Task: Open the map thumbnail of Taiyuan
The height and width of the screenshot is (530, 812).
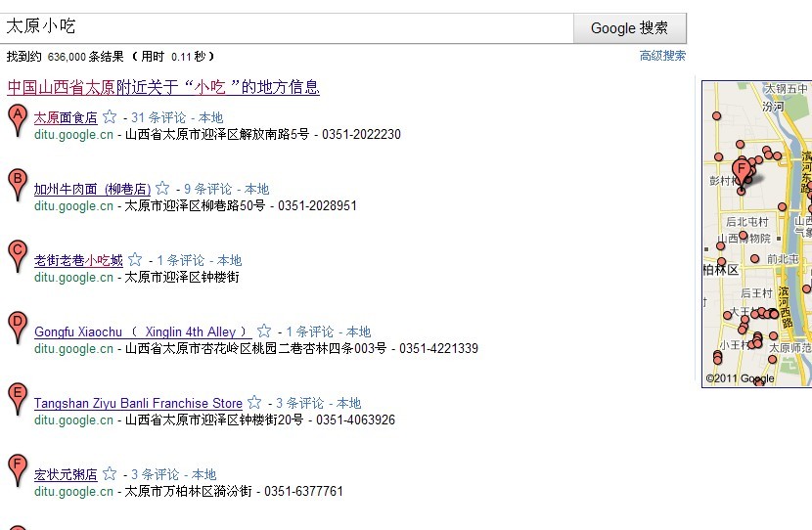Action: (756, 234)
